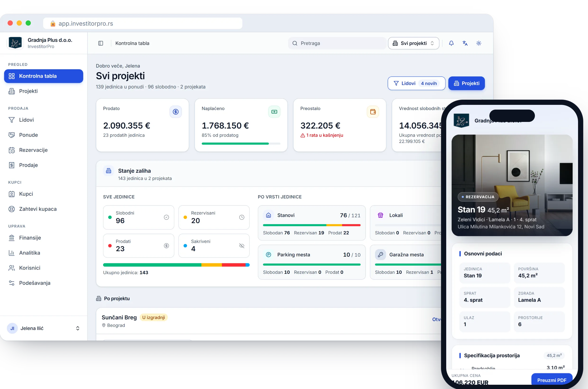Screen dimensions: 588x389
Task: Open Podešavanja sidebar item
Action: (x=44, y=283)
